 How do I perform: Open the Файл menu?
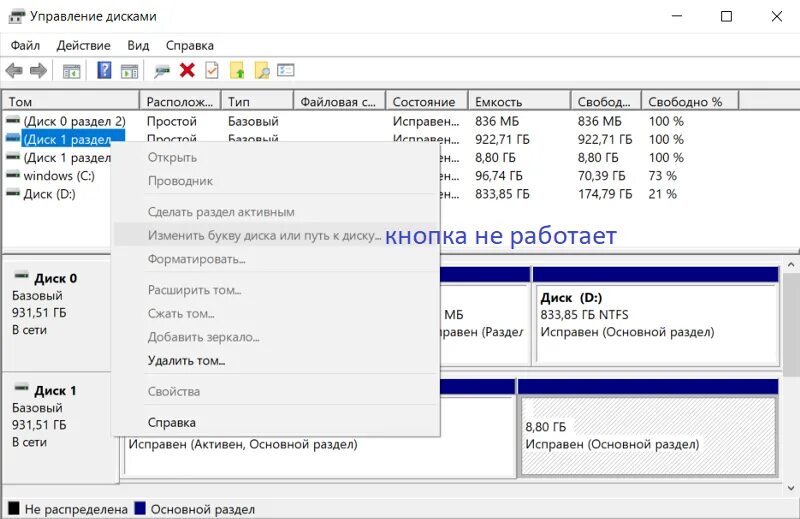[25, 45]
